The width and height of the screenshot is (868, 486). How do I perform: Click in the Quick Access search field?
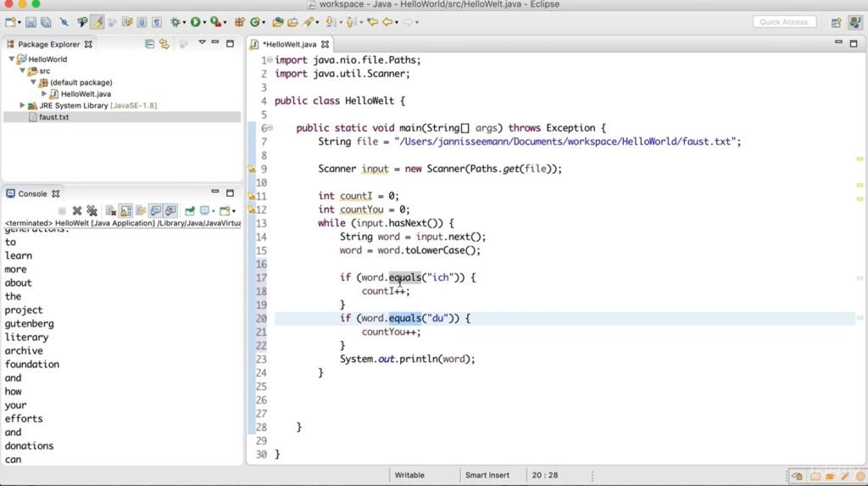click(783, 22)
